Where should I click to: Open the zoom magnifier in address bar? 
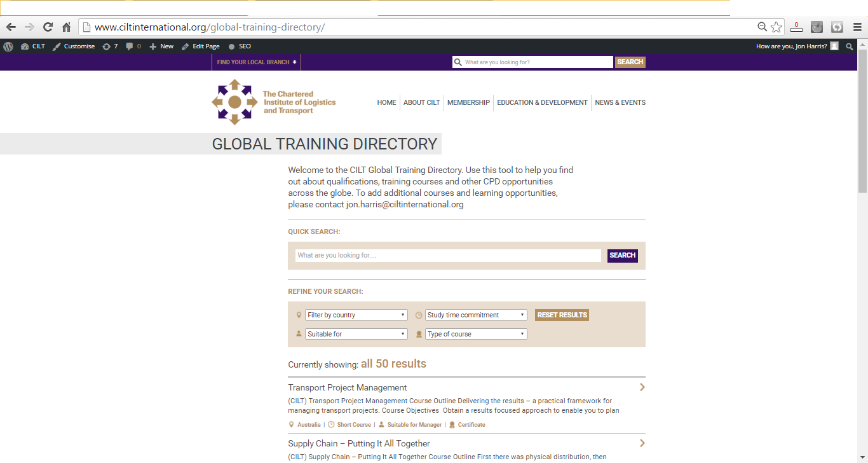[763, 27]
